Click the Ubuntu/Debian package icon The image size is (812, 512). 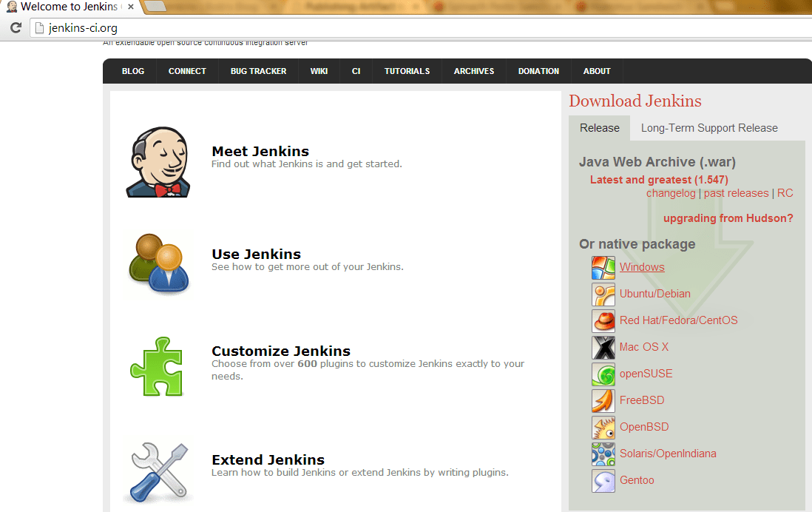(x=603, y=294)
